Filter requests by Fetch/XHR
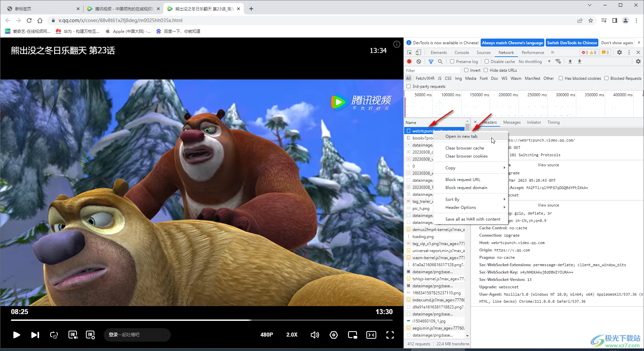This screenshot has width=644, height=351. (x=425, y=78)
